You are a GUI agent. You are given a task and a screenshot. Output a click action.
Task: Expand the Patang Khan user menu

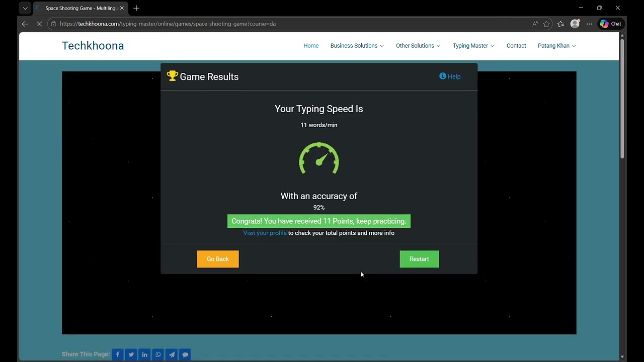click(x=557, y=46)
